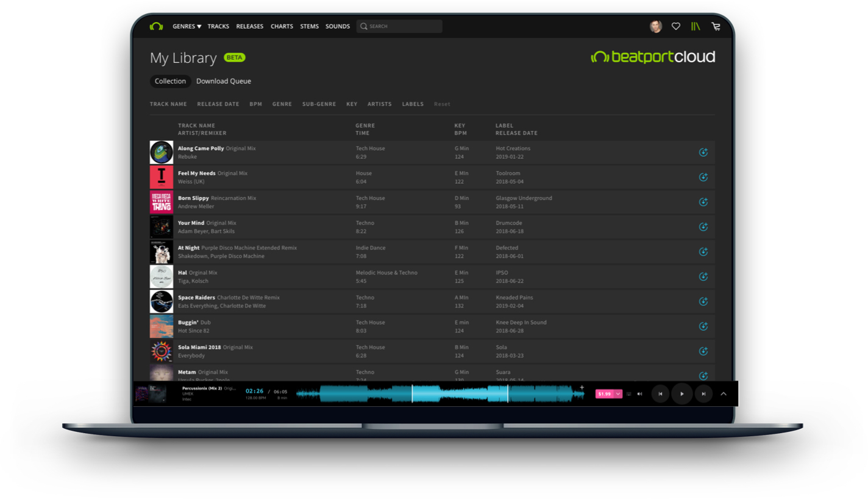This screenshot has height=499, width=868.
Task: Select the STEMS navigation item
Action: (x=309, y=26)
